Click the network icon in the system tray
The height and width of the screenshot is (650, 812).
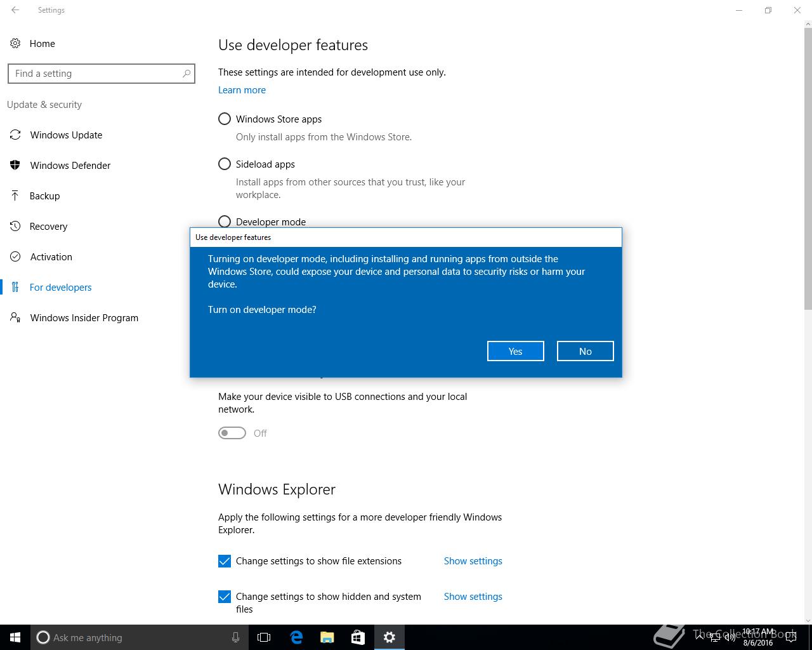(715, 637)
